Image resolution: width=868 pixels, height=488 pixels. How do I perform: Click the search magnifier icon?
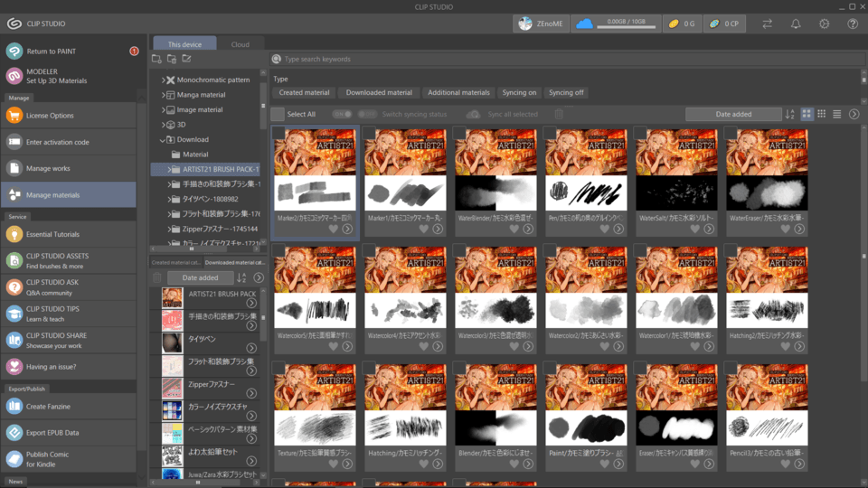(x=277, y=59)
